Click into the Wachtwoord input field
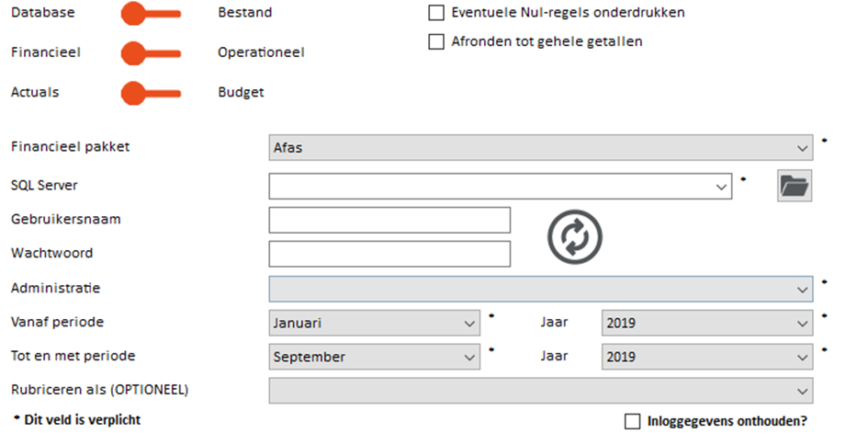 coord(389,254)
